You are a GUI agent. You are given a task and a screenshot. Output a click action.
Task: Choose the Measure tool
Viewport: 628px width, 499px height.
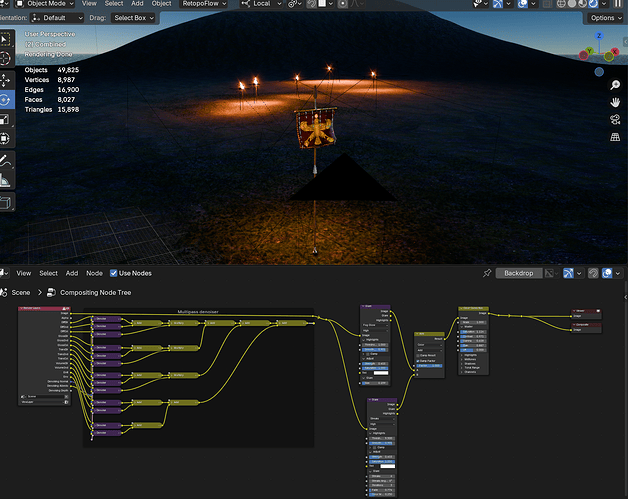[6, 180]
